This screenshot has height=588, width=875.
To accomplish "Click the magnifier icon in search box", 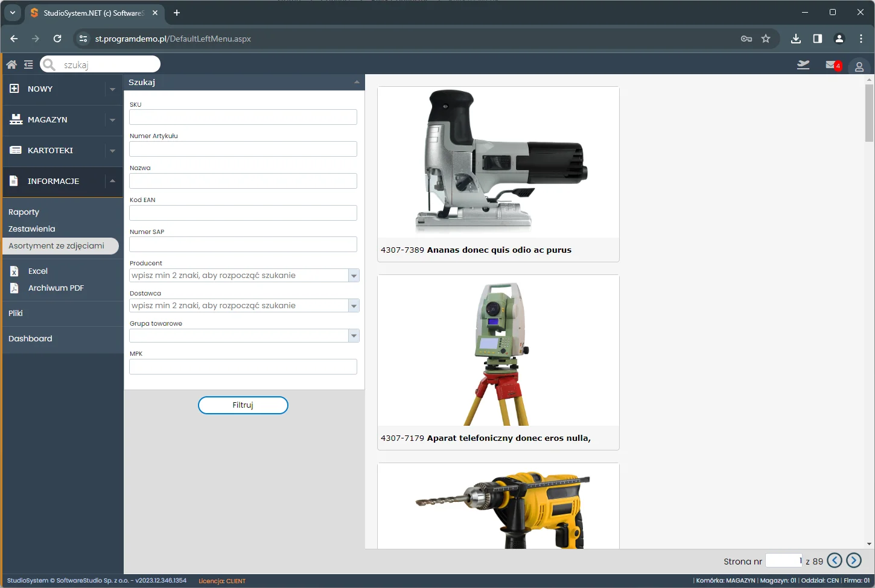I will (49, 65).
